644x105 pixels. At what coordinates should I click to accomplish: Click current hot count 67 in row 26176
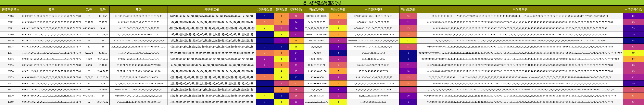coord(633,59)
